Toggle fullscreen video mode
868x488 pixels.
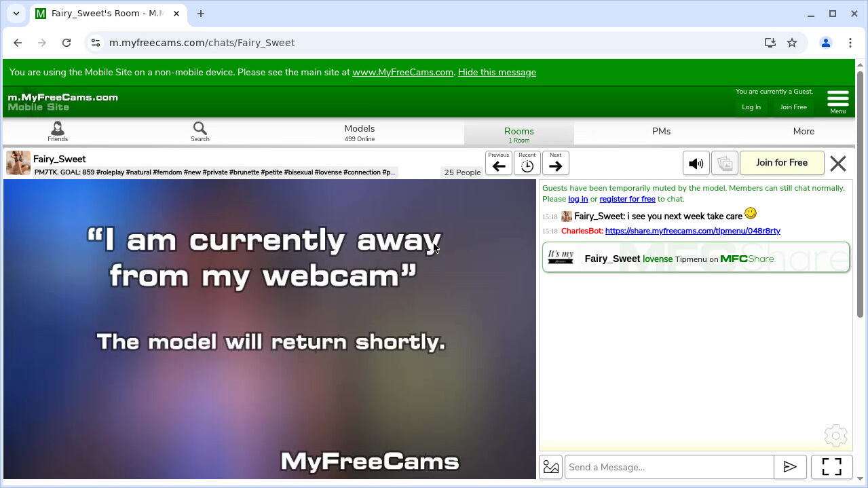coord(831,467)
